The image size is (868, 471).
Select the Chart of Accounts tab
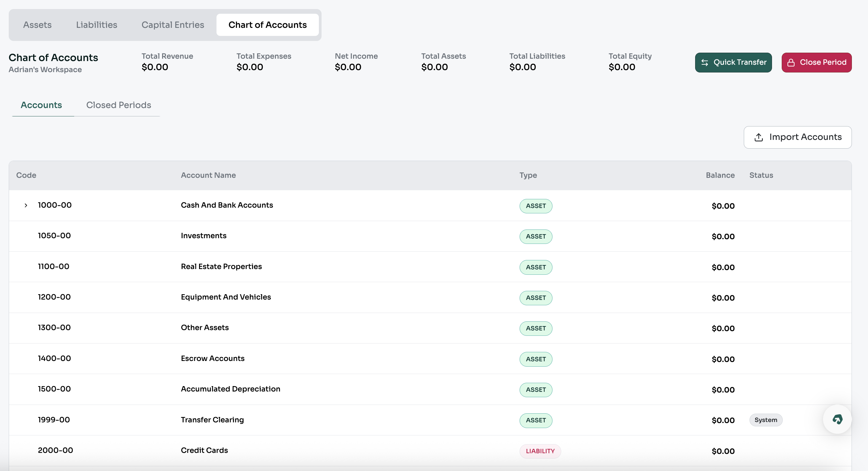coord(268,24)
